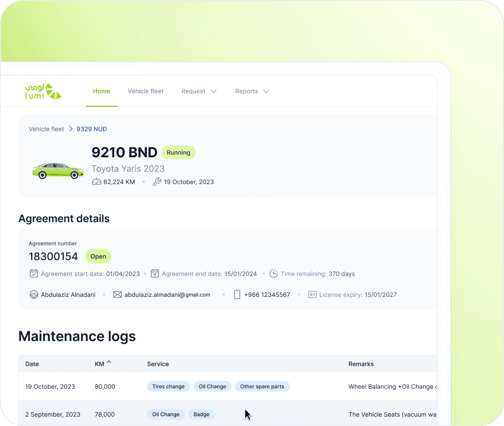Click the Open agreement status badge

coord(98,256)
